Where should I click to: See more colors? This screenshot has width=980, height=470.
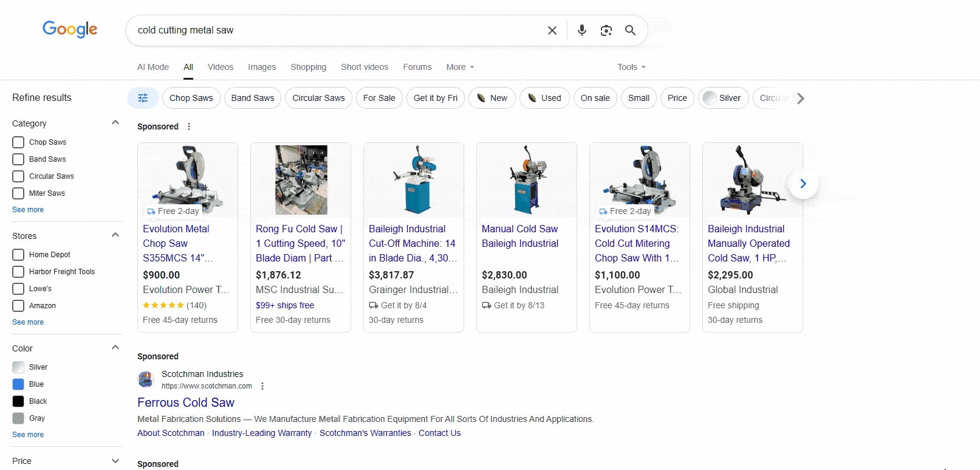28,435
